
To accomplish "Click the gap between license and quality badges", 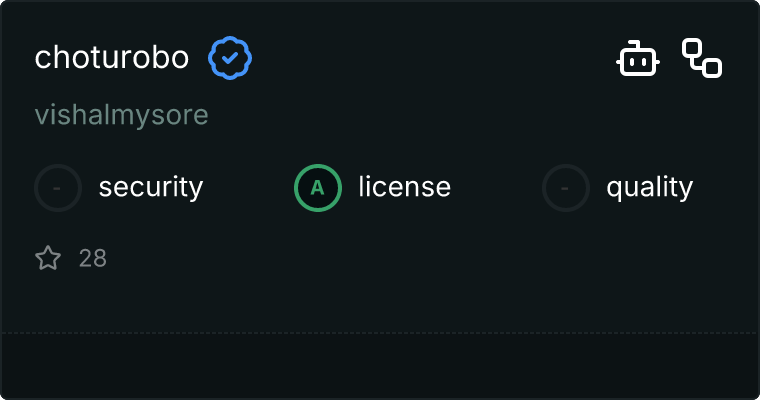I will click(496, 187).
